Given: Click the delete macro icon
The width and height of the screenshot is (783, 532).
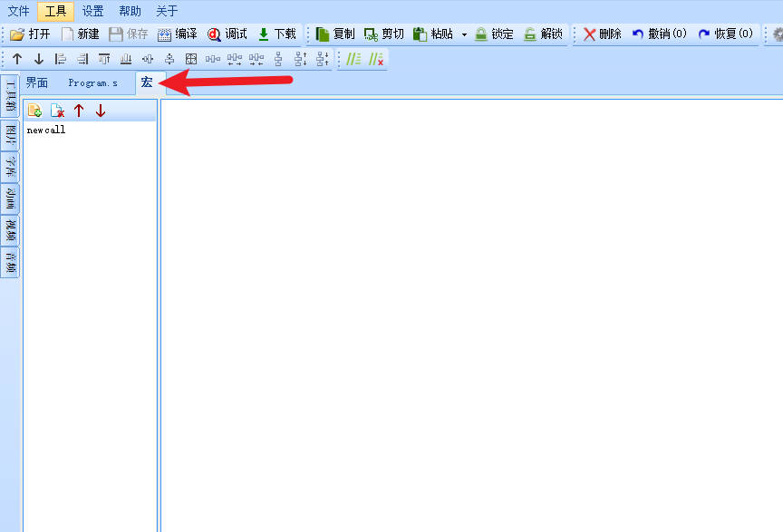Looking at the screenshot, I should point(57,111).
